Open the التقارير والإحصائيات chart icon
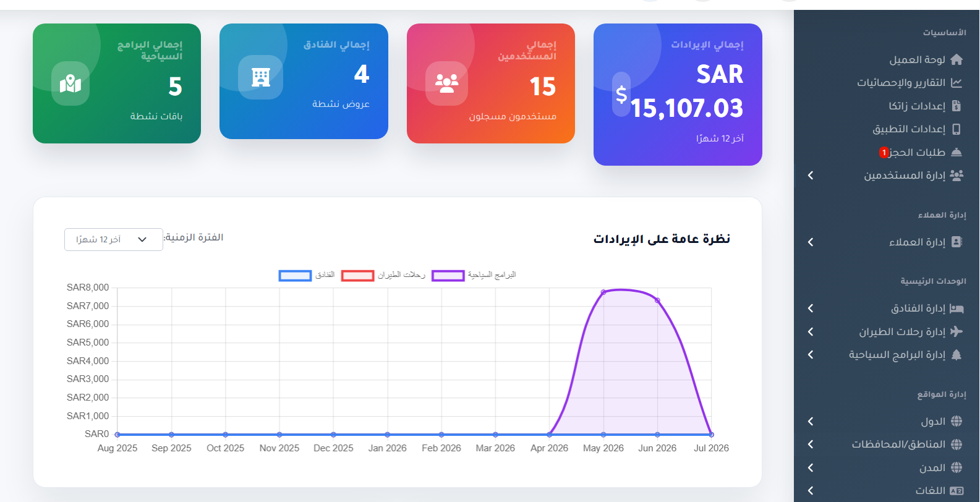 (x=957, y=83)
